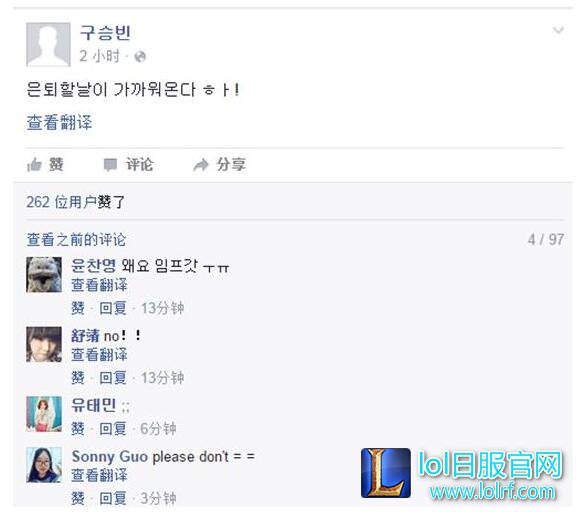Open the 262 位用户赞了 likes list
The width and height of the screenshot is (577, 512).
75,202
